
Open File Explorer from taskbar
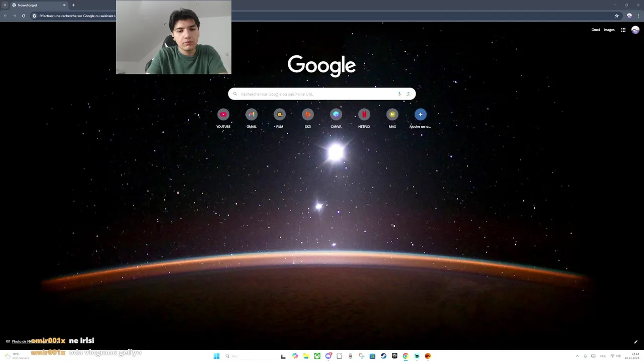point(306,356)
